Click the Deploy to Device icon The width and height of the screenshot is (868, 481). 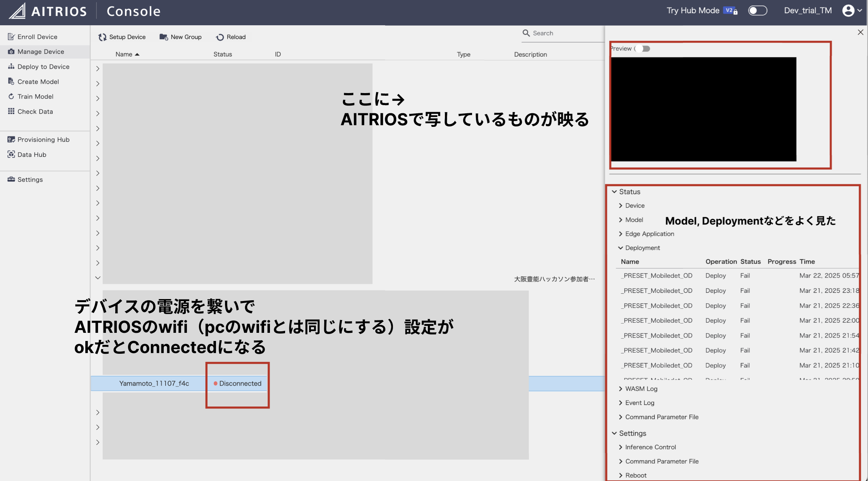11,67
